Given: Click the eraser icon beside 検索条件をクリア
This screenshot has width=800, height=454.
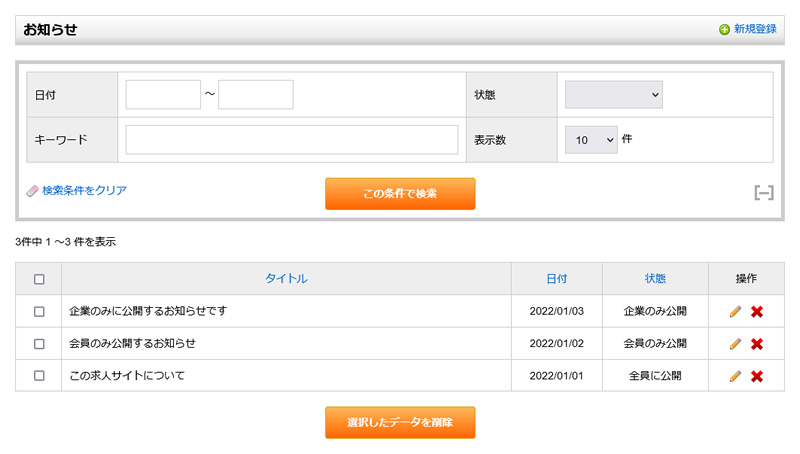Looking at the screenshot, I should (x=32, y=190).
